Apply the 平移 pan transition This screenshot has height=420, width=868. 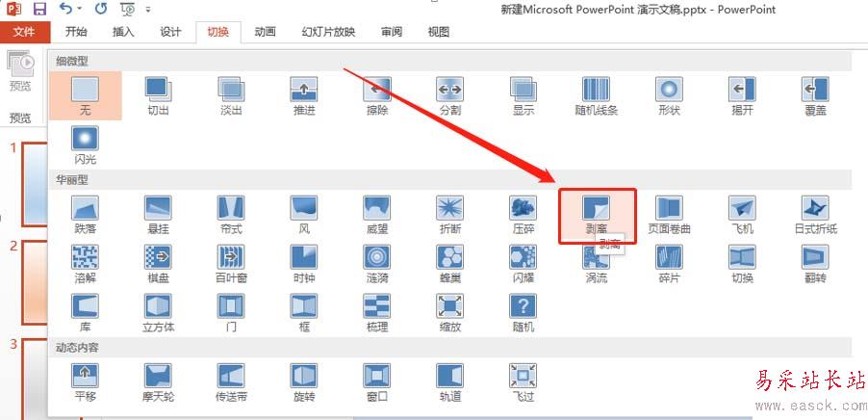[86, 381]
